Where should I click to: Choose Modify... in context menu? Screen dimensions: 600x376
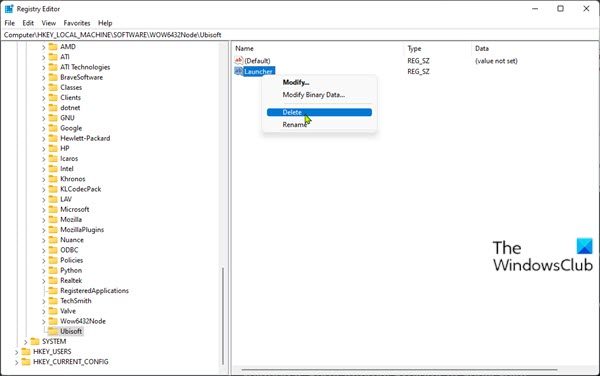(x=296, y=82)
